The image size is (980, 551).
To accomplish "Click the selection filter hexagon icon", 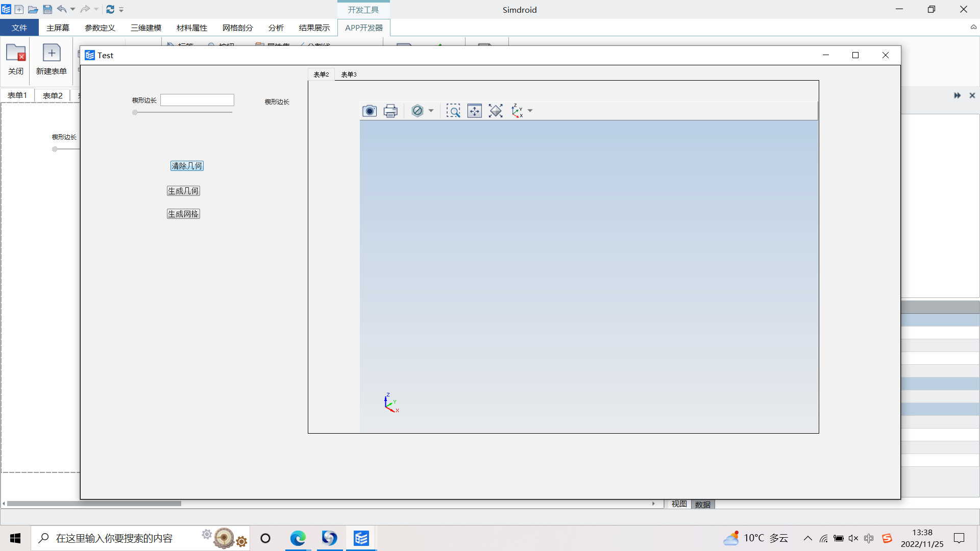I will 418,111.
